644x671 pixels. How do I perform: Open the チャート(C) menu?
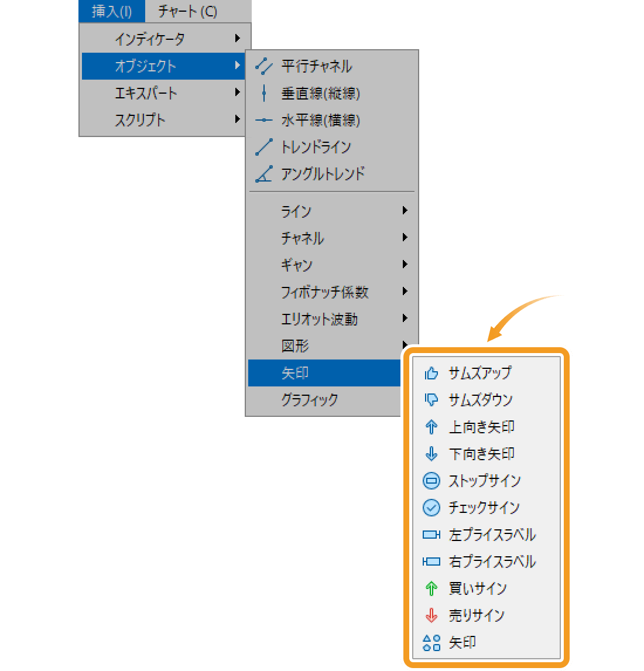pos(187,11)
